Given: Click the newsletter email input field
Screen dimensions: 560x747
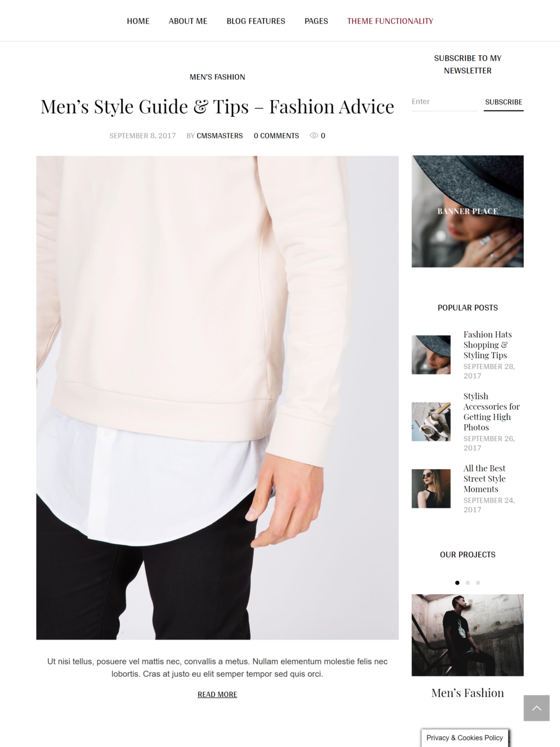Looking at the screenshot, I should (444, 102).
